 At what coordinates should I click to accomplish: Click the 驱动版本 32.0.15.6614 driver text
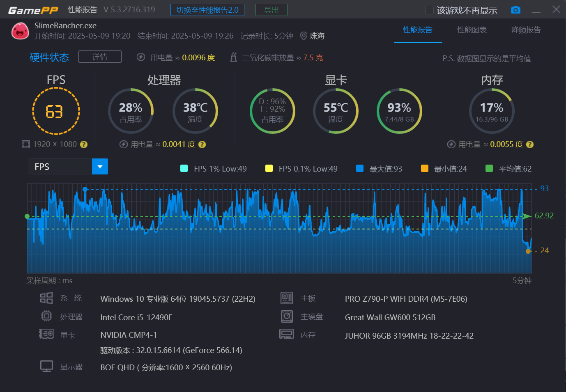(x=171, y=350)
